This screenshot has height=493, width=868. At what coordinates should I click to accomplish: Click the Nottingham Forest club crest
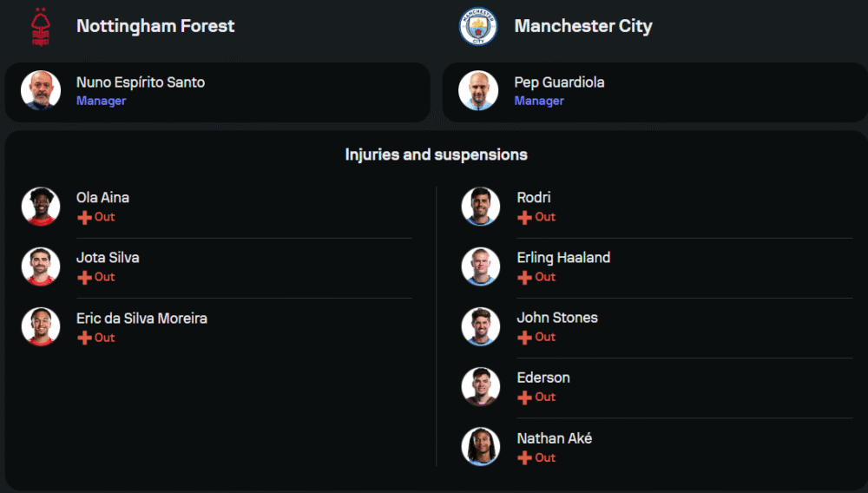pyautogui.click(x=41, y=27)
